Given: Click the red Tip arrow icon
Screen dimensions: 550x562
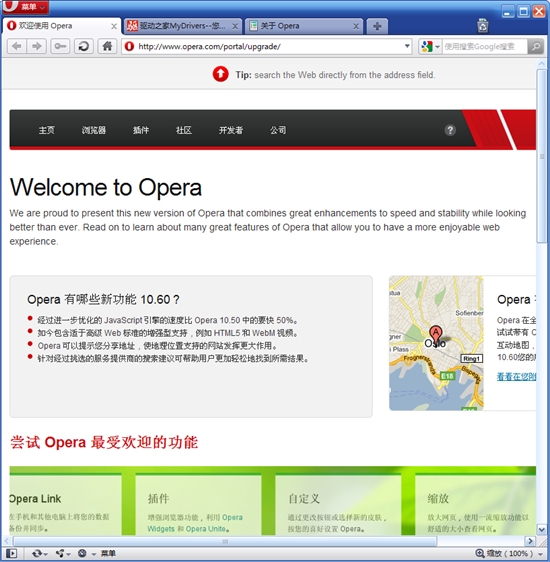Looking at the screenshot, I should pyautogui.click(x=220, y=74).
